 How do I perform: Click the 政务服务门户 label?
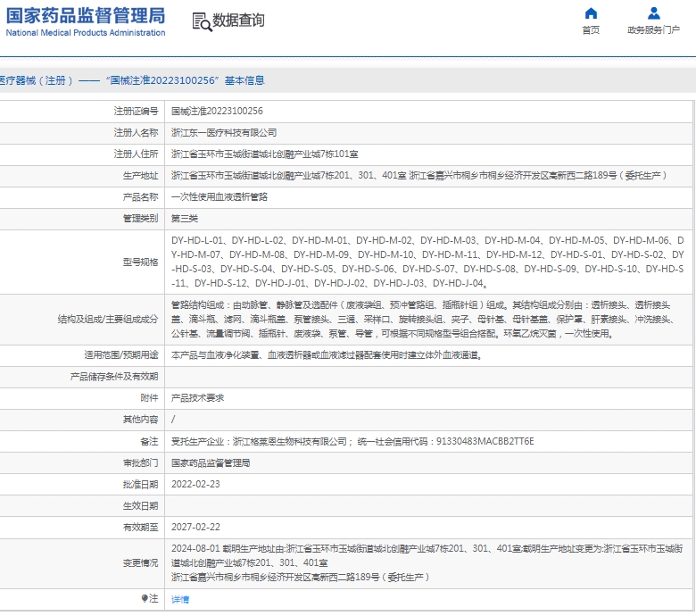click(x=653, y=30)
